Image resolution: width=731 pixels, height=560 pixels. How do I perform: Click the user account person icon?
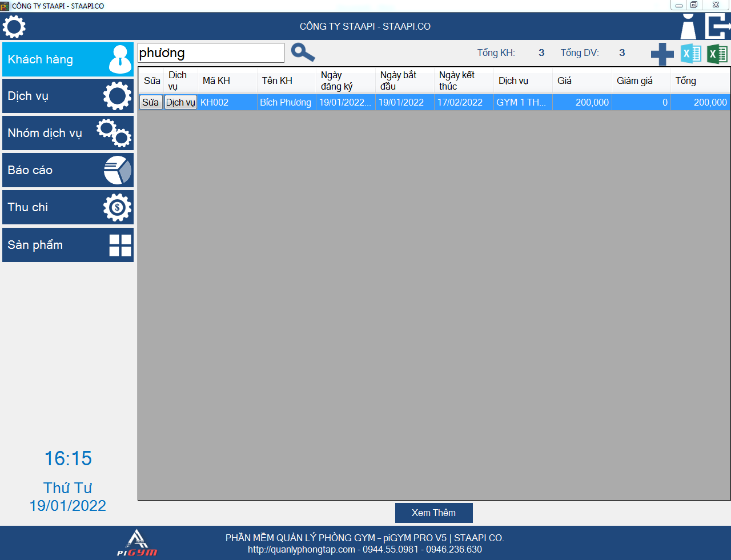coord(689,27)
